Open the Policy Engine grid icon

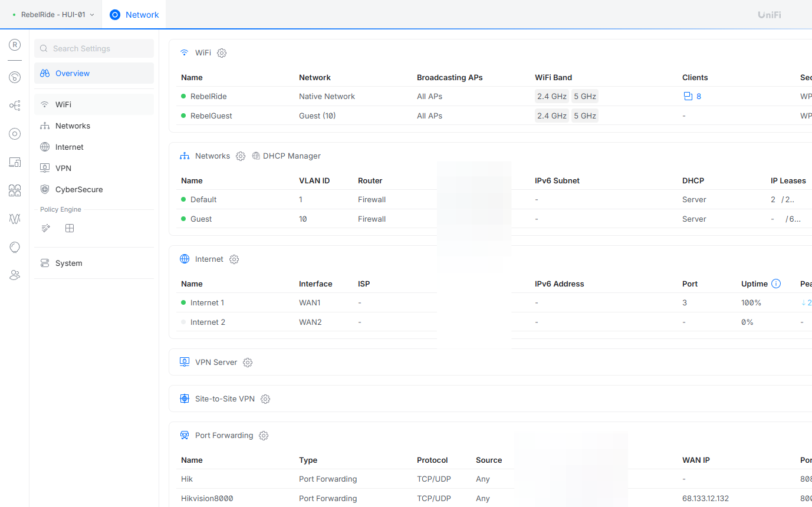coord(70,228)
